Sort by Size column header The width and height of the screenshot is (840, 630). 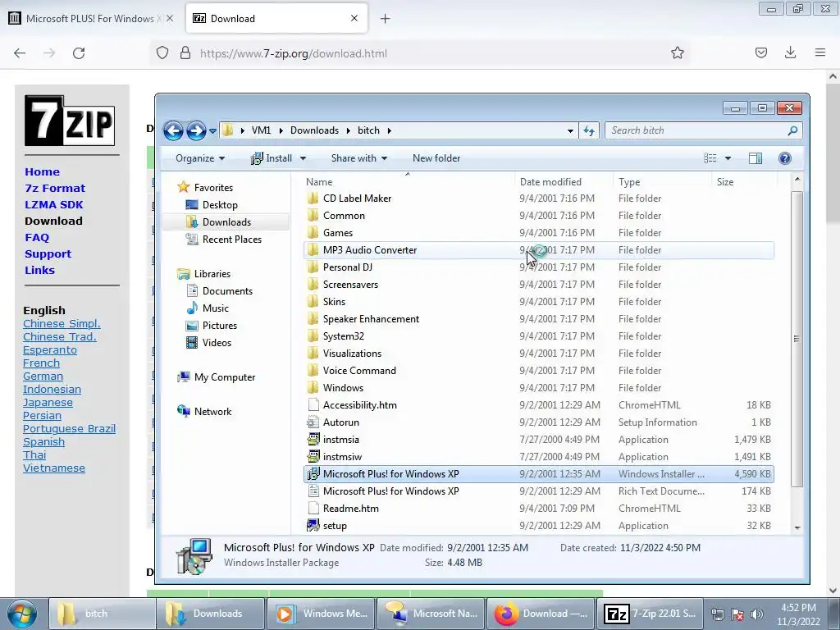[744, 181]
